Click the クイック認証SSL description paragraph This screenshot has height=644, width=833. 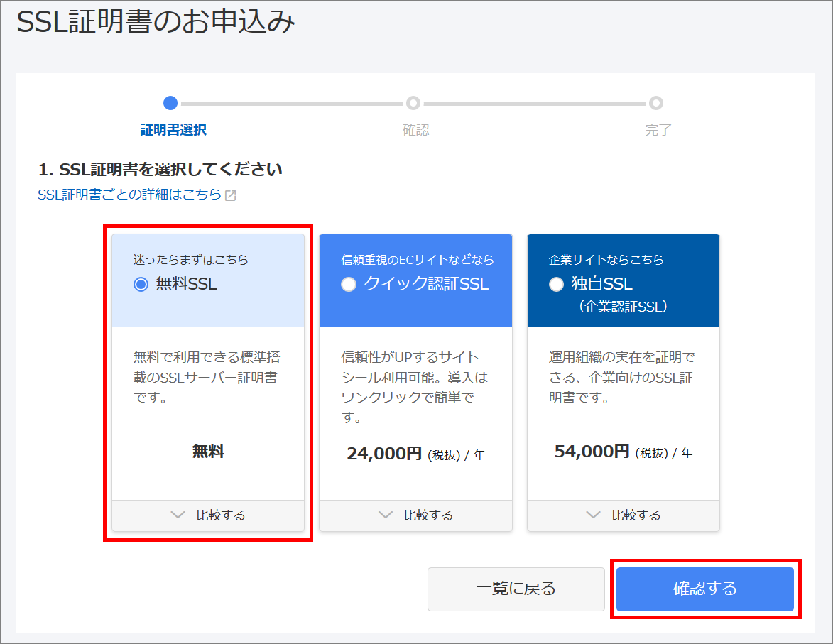(x=415, y=388)
